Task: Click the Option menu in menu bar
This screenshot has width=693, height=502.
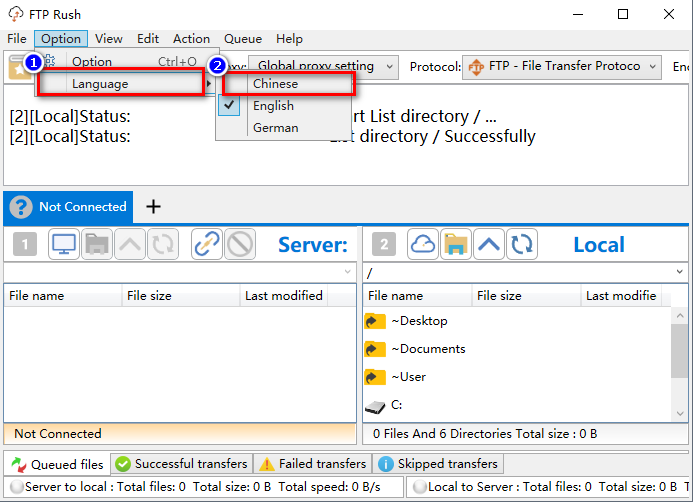Action: [61, 39]
